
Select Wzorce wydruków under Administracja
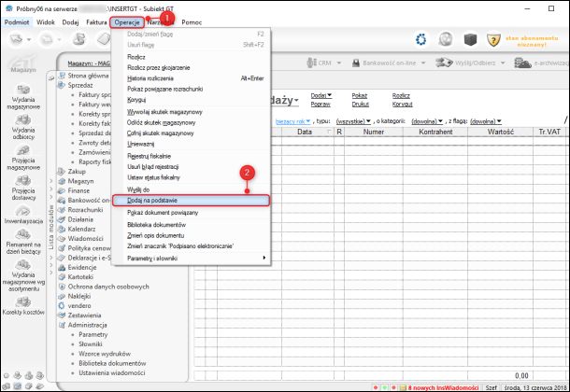pyautogui.click(x=105, y=354)
